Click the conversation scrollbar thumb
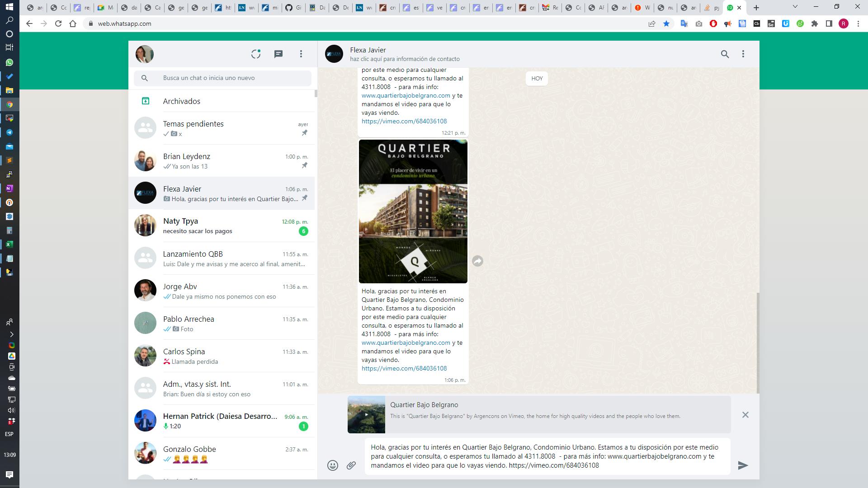The height and width of the screenshot is (488, 868). tap(758, 343)
